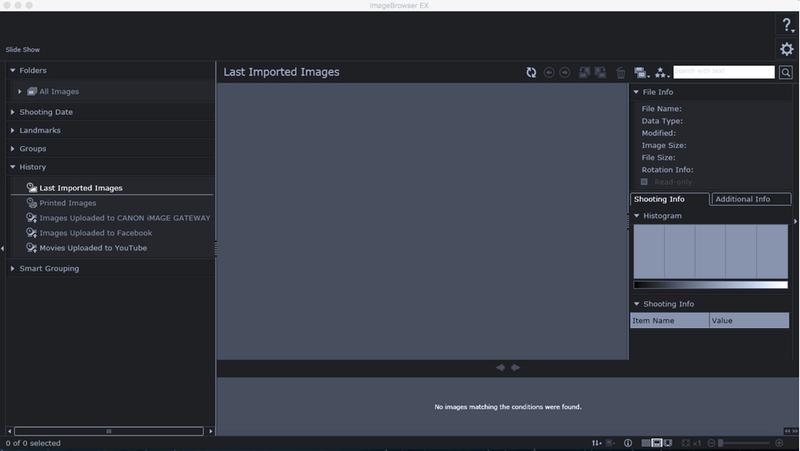Open preferences with the gear icon
800x451 pixels.
tap(786, 49)
